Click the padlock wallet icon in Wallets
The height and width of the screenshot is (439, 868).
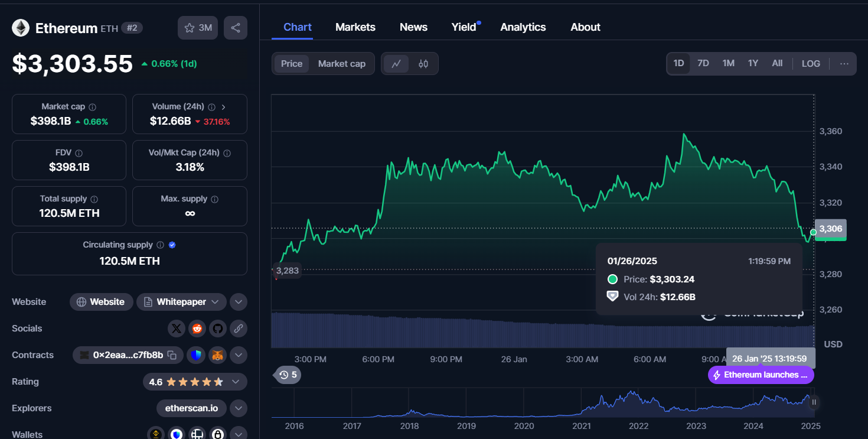coord(218,434)
